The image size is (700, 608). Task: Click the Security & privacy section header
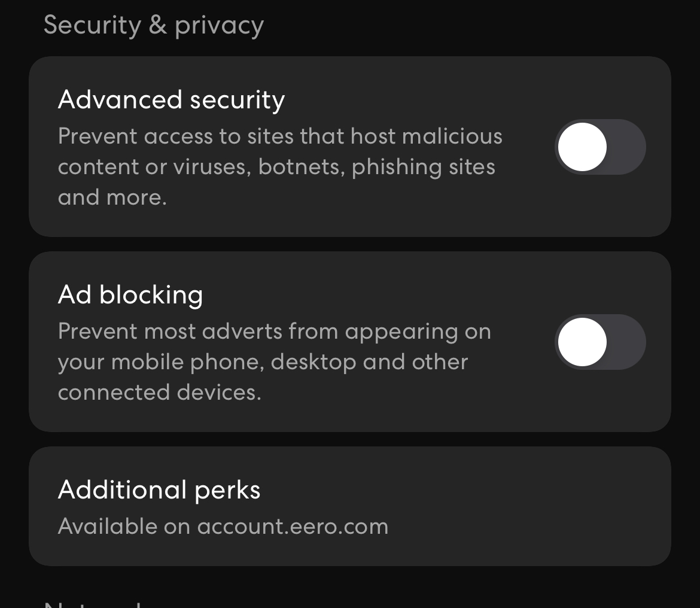pos(154,25)
